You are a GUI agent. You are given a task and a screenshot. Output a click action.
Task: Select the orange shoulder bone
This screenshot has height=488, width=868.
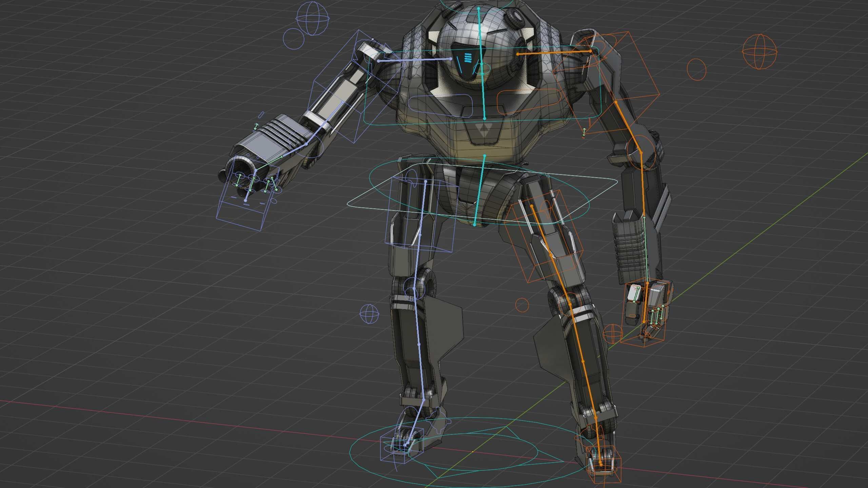coord(554,53)
